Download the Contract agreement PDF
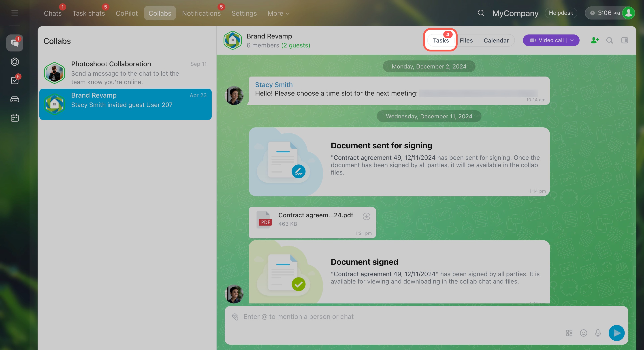The width and height of the screenshot is (644, 350). point(366,216)
